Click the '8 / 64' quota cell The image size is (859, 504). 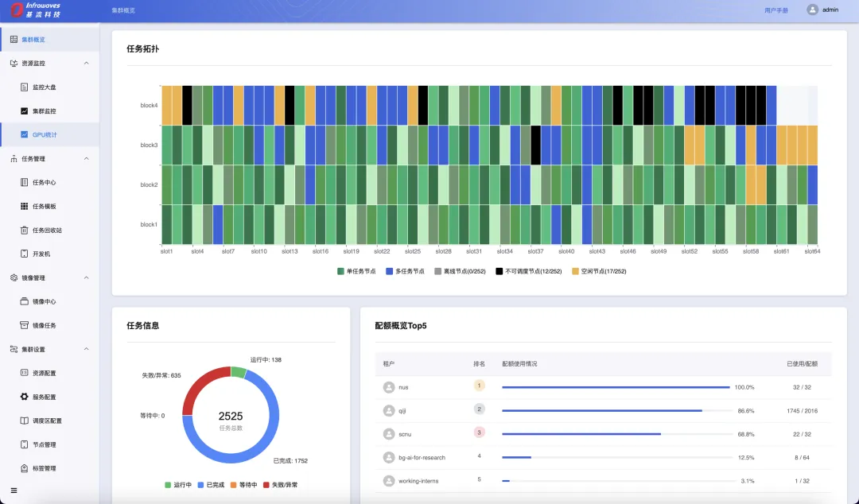tap(802, 457)
